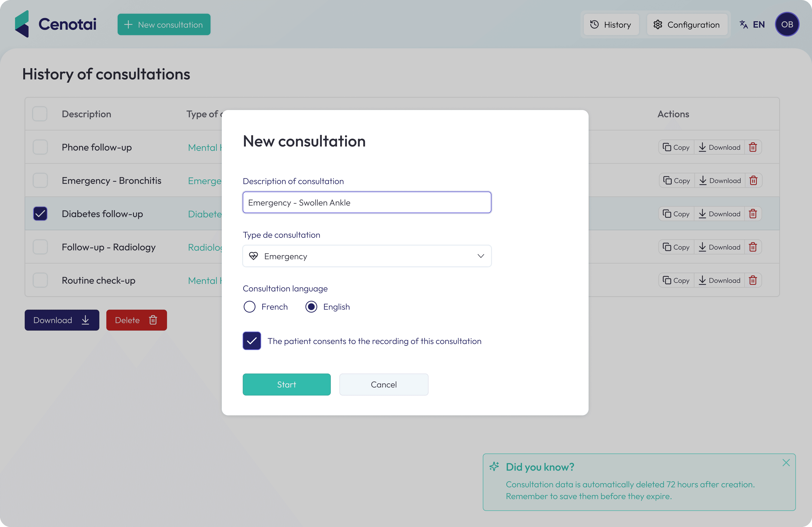Copy the Emergency - Bronchitis consultation
This screenshot has height=527, width=812.
[676, 181]
